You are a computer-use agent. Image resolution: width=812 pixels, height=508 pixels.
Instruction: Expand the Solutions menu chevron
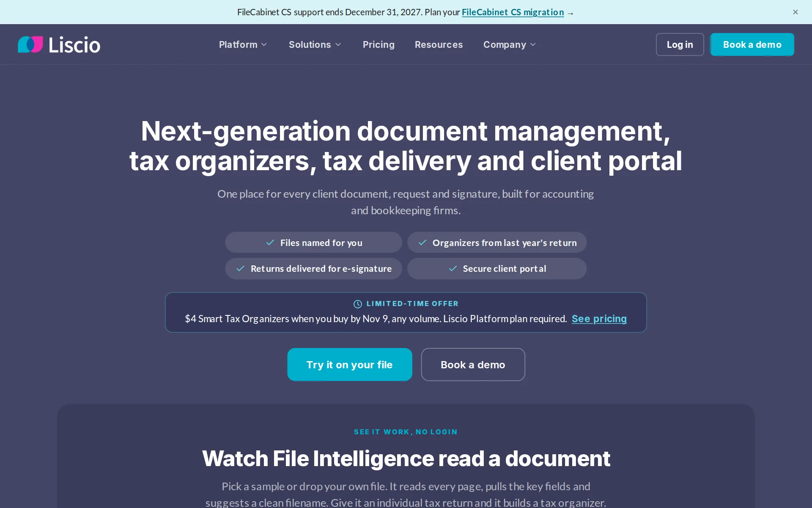click(x=338, y=45)
